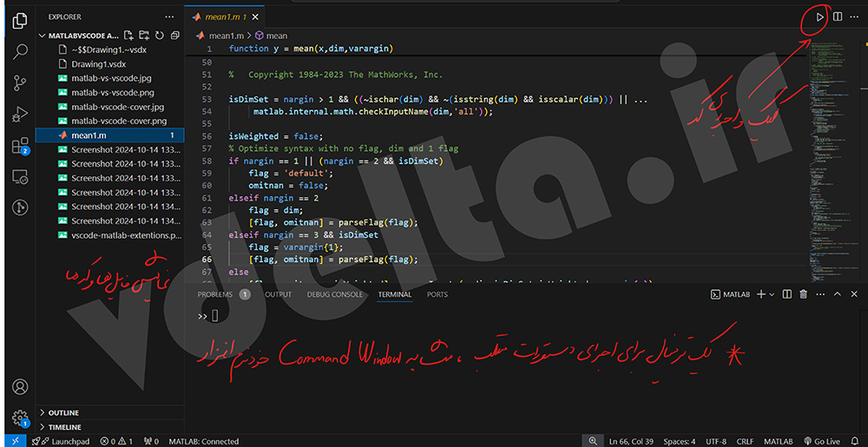Switch to the OUTPUT tab
Screen dimensions: 868x447
(x=278, y=294)
